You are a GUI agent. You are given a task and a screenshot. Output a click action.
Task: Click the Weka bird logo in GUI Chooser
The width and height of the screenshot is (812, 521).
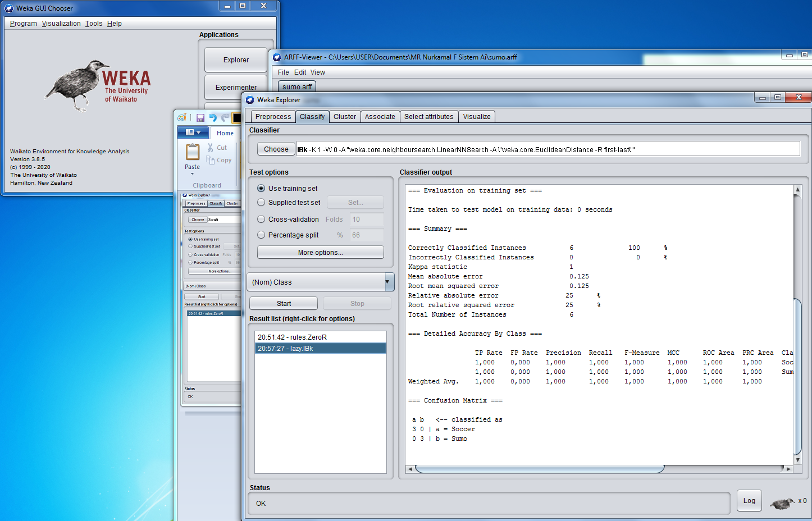pos(78,85)
